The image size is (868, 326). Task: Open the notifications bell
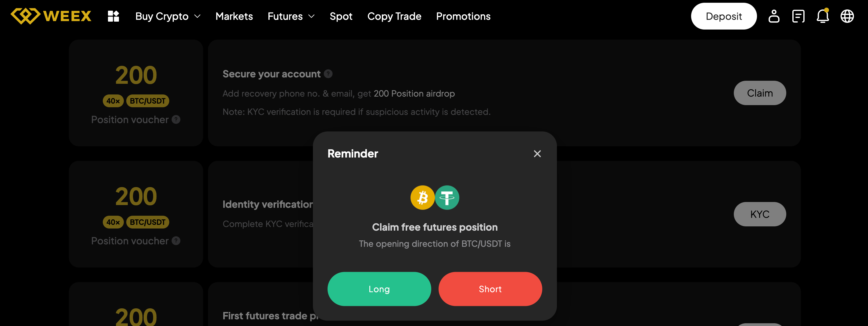tap(823, 16)
